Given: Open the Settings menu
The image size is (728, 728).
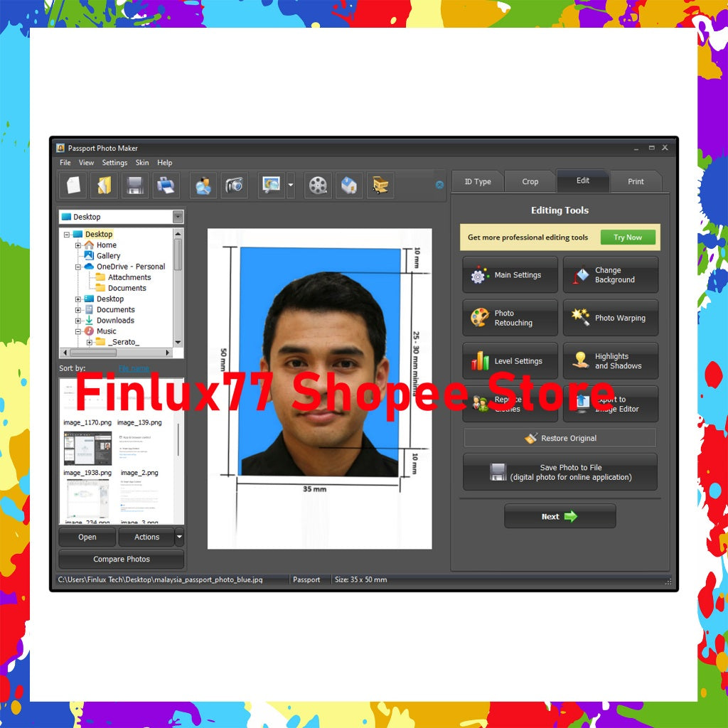Looking at the screenshot, I should coord(114,162).
